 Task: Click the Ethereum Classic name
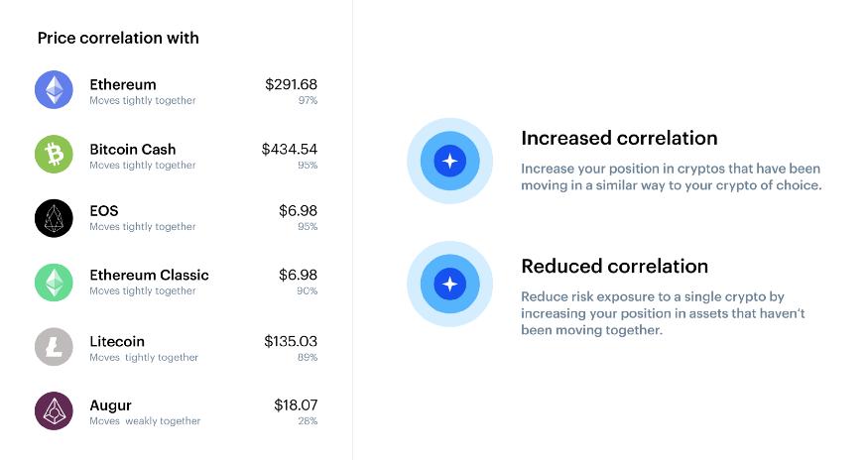[149, 275]
